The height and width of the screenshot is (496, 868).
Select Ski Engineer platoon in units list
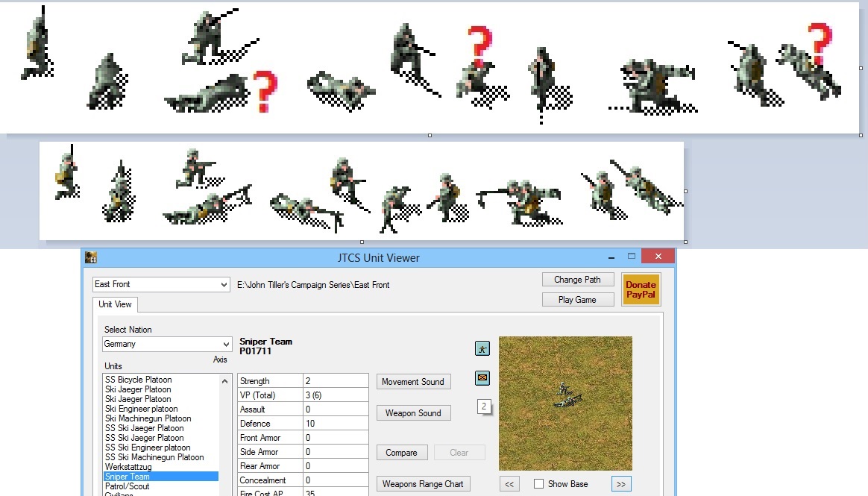tap(141, 409)
